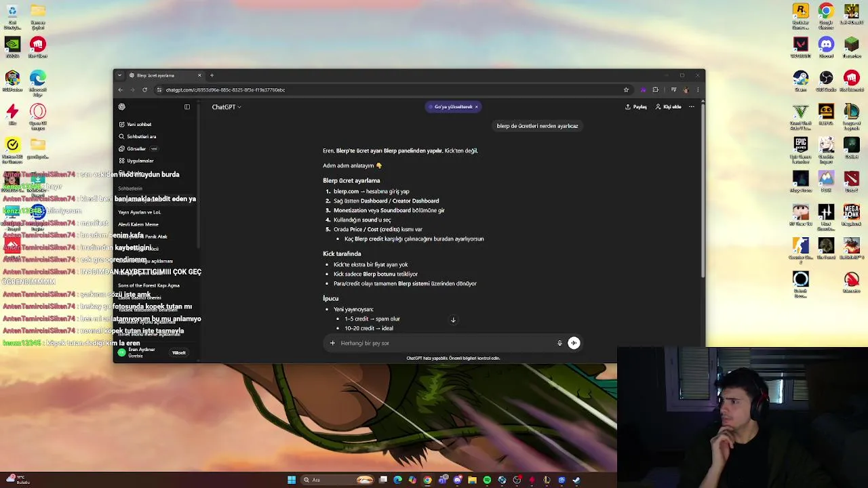This screenshot has width=868, height=488.
Task: Jump to bottom with the down arrow
Action: pos(453,320)
